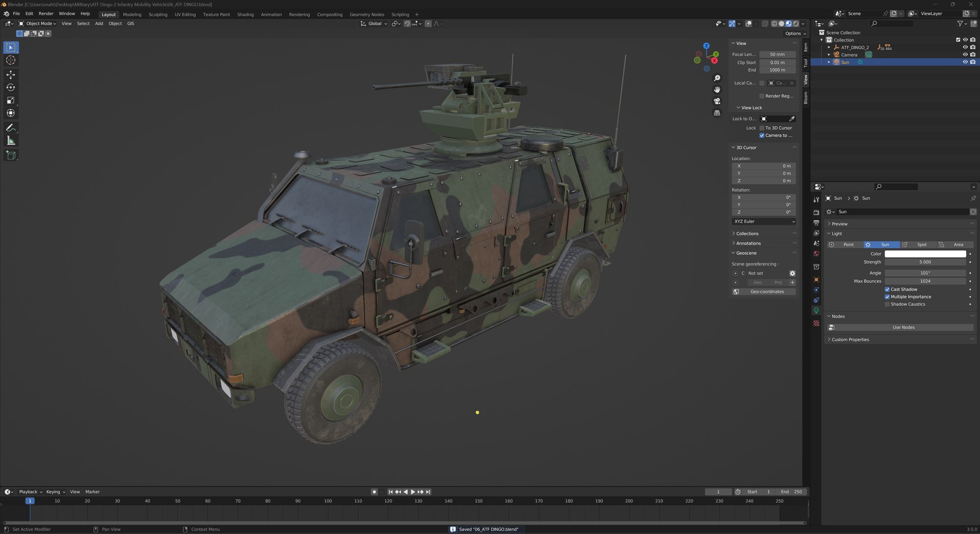Collapse the Geoscene panel
The image size is (980, 534).
(x=746, y=253)
